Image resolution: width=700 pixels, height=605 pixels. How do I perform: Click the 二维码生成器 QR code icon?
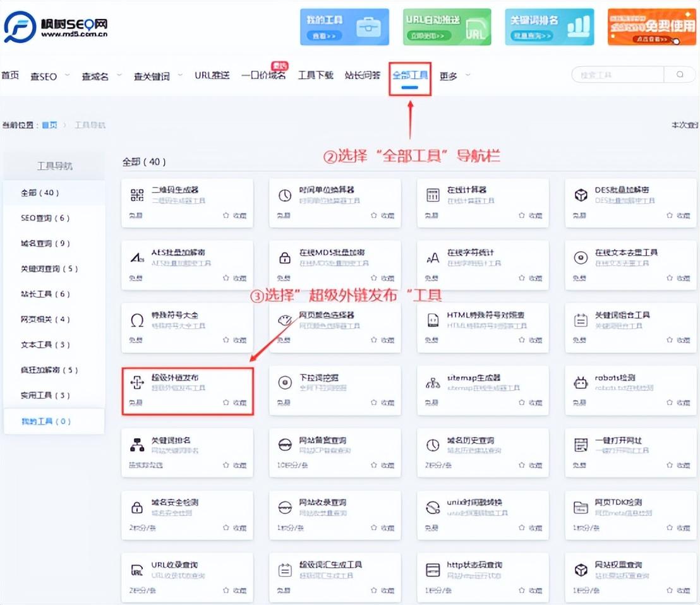[x=137, y=195]
